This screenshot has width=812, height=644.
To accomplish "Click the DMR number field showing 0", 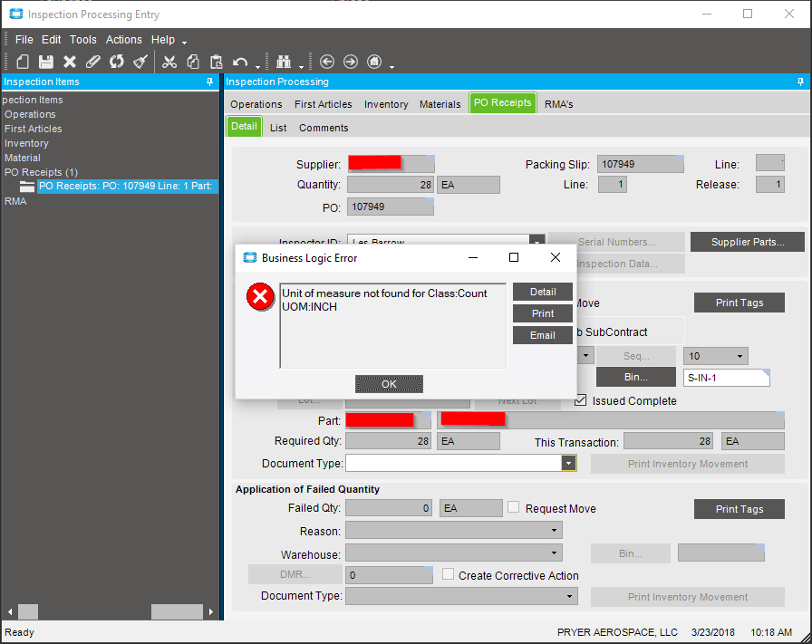I will click(x=389, y=574).
